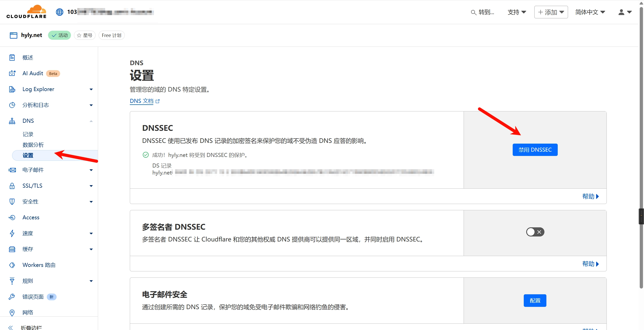Open the 概述 overview page
The width and height of the screenshot is (644, 330).
click(x=28, y=58)
